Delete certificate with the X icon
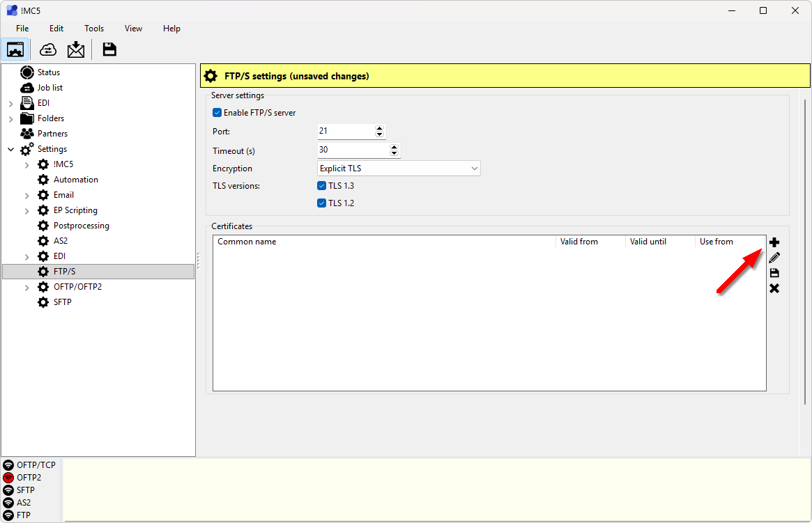This screenshot has width=812, height=523. tap(774, 288)
